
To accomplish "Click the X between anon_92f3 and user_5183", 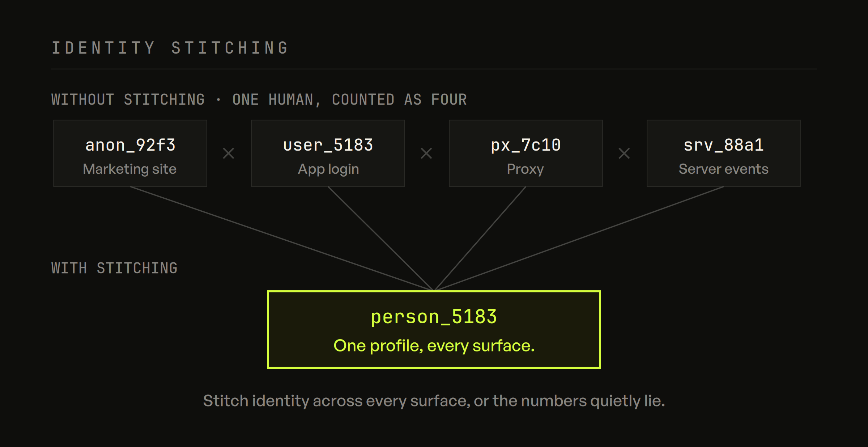I will [x=229, y=153].
